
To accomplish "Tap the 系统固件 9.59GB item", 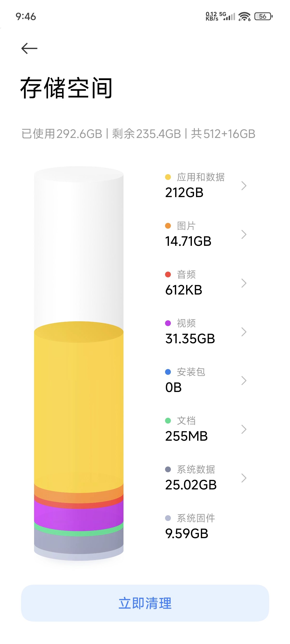I will coord(190,527).
